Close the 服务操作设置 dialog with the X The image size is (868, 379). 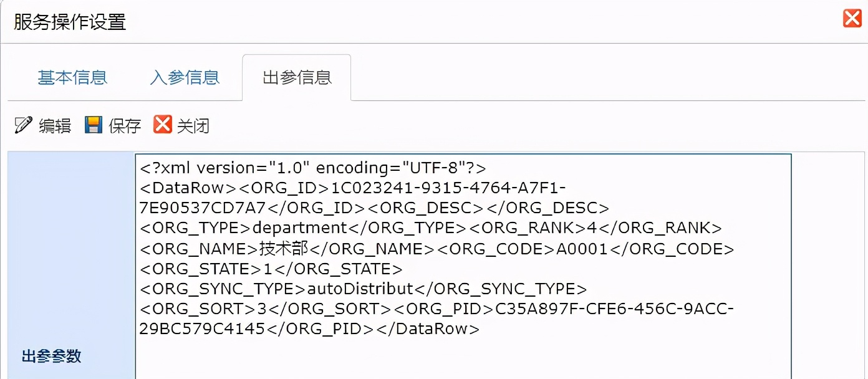click(852, 18)
